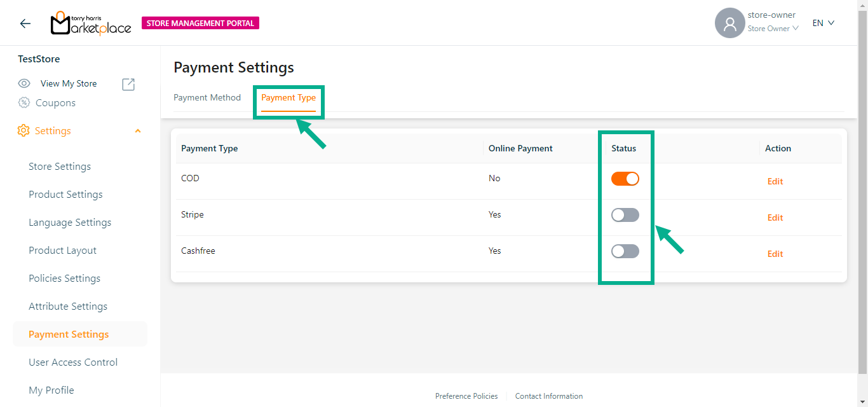The height and width of the screenshot is (407, 868).
Task: Go to Product Settings in sidebar
Action: (65, 194)
